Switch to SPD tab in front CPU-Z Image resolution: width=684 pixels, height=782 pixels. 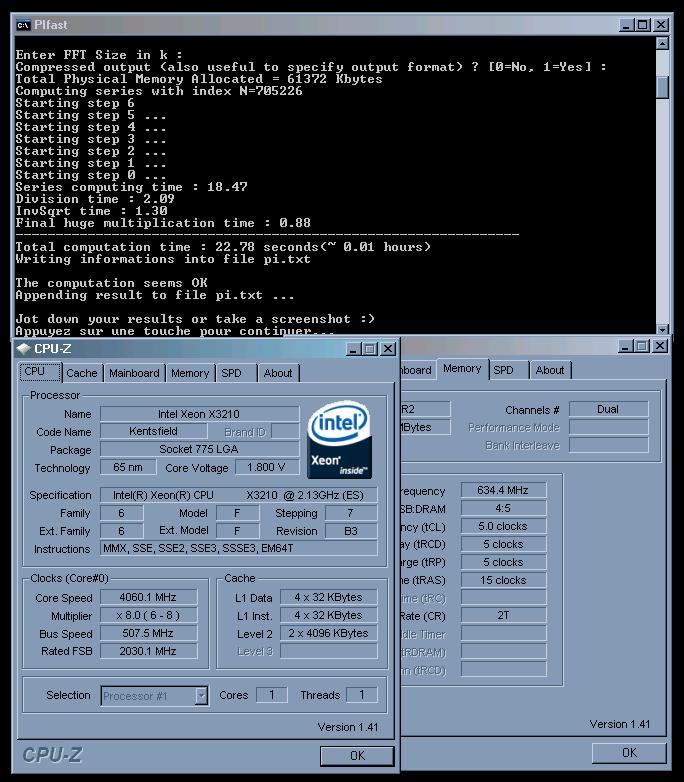pos(236,373)
